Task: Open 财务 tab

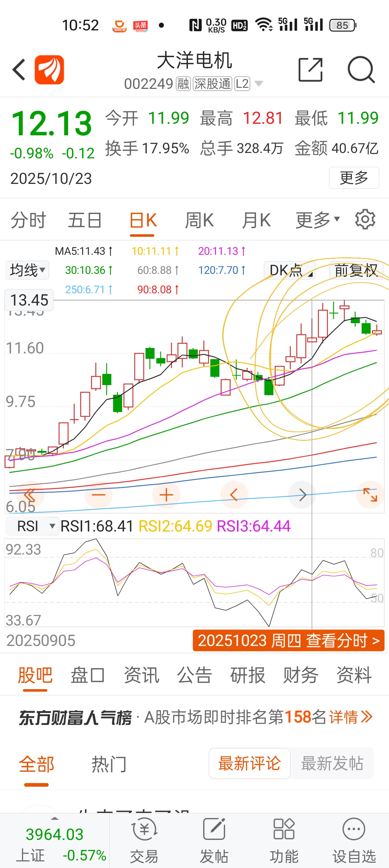Action: (301, 675)
